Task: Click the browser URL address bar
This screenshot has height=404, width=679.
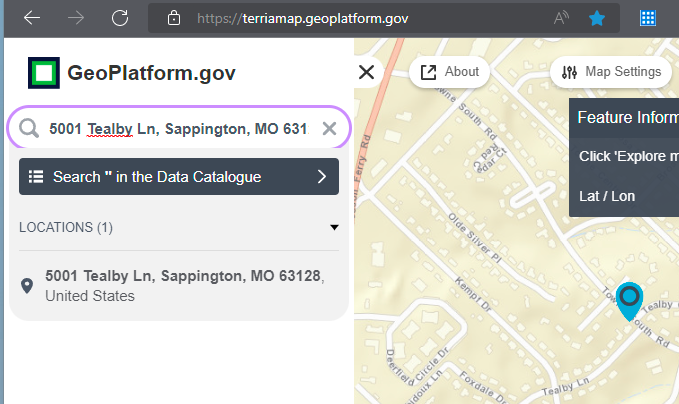Action: [x=384, y=18]
